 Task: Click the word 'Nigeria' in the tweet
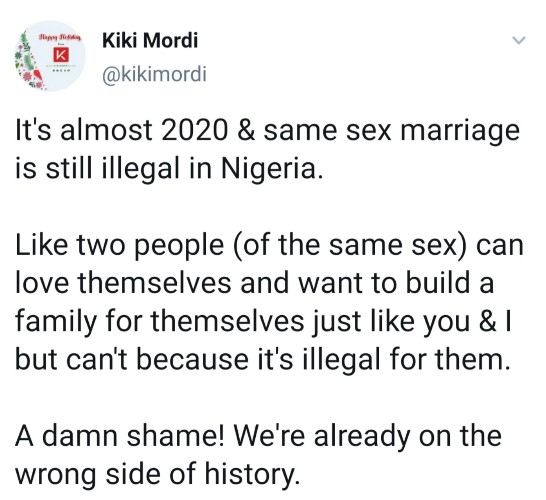pyautogui.click(x=270, y=168)
